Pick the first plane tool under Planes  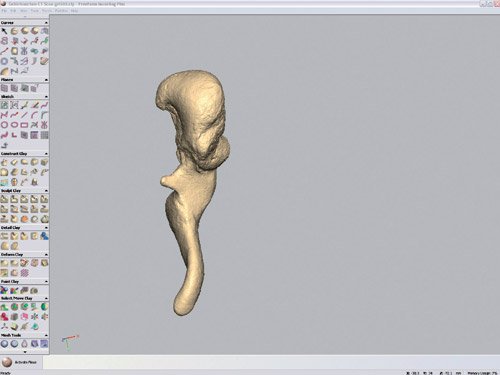coord(4,88)
